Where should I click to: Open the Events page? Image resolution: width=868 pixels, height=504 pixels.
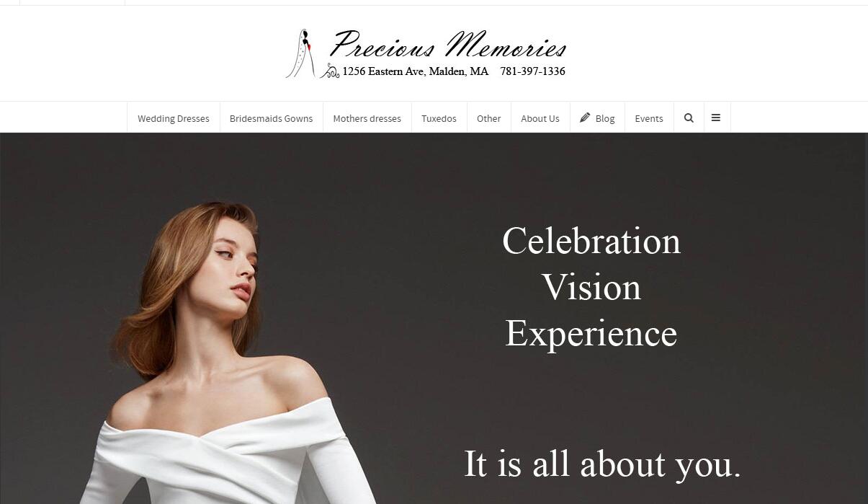(649, 118)
